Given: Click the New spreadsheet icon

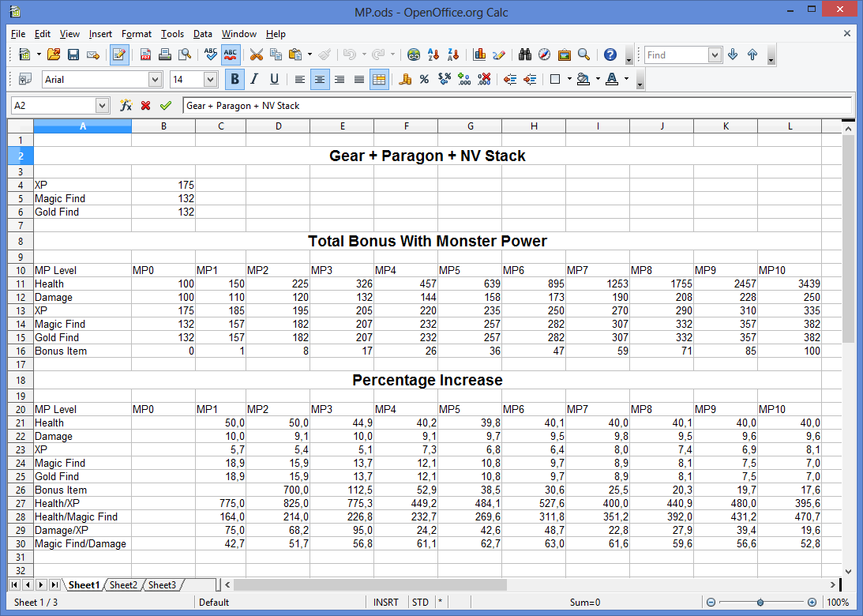Looking at the screenshot, I should coord(24,54).
